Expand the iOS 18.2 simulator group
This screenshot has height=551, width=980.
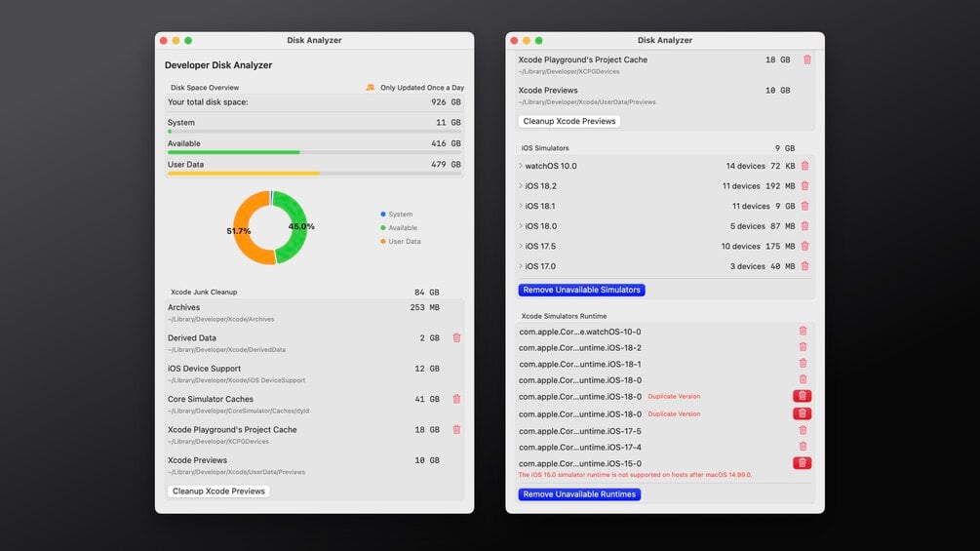521,185
